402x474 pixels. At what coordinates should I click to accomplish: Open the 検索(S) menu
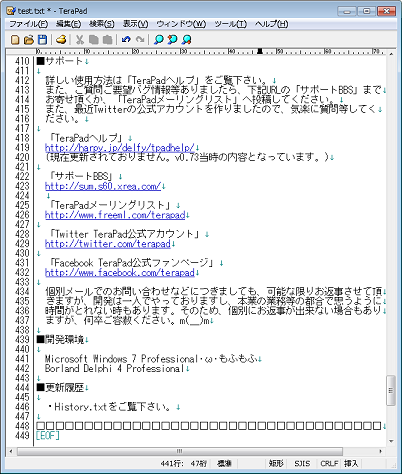click(x=102, y=24)
